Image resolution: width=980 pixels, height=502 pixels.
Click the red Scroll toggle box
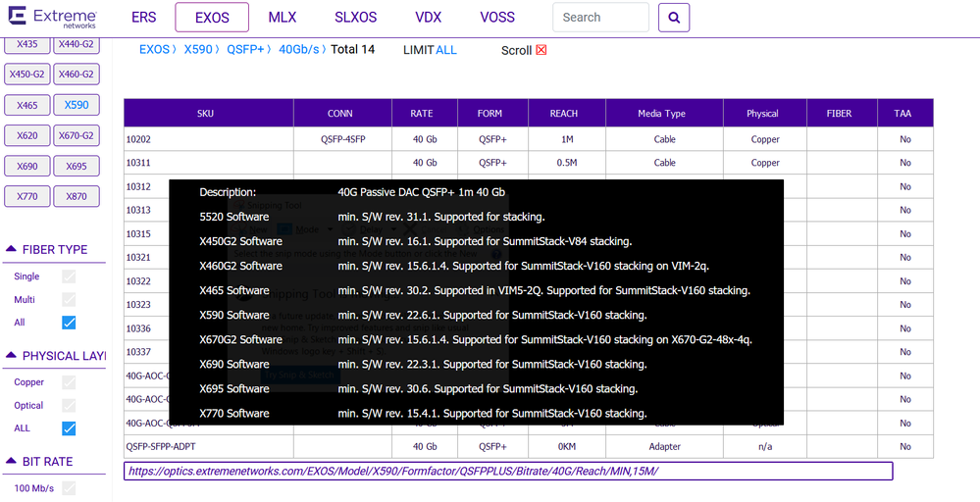(542, 50)
